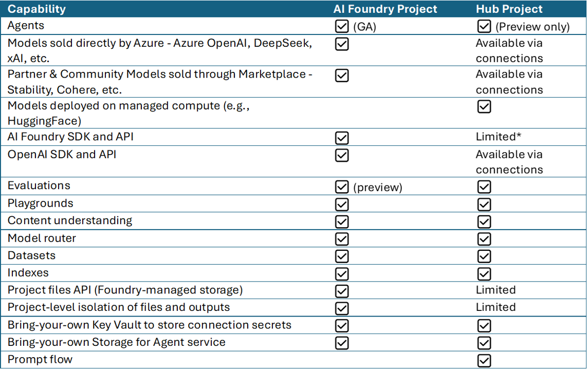Click the (preview) label in Evaluations row
This screenshot has width=588, height=370.
[x=378, y=188]
